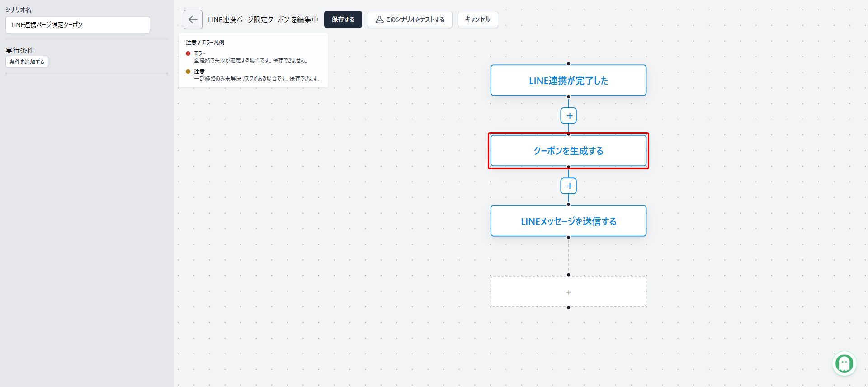868x387 pixels.
Task: Click the yellow warning legend dot
Action: (188, 72)
